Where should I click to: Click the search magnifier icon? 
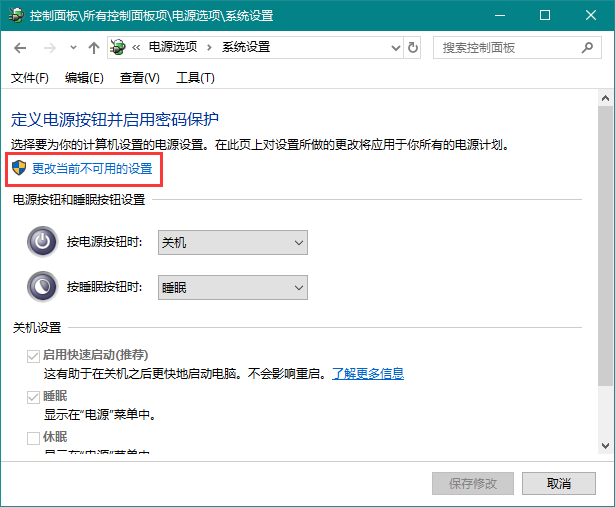(586, 48)
